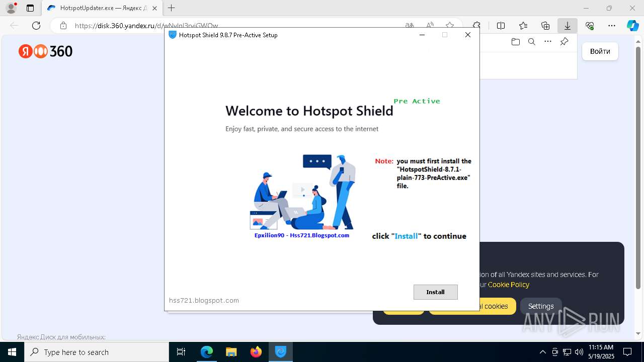The width and height of the screenshot is (644, 362).
Task: Open taskbar clock showing 11:15 AM
Action: (601, 352)
